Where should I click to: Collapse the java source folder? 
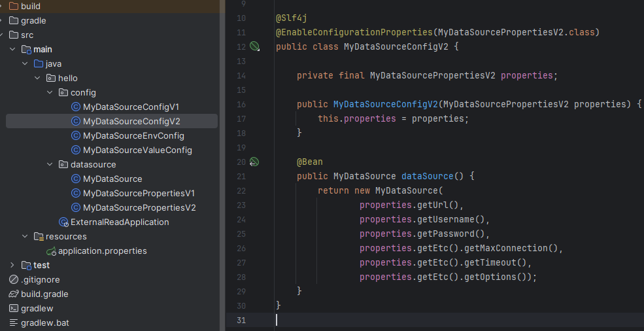25,63
